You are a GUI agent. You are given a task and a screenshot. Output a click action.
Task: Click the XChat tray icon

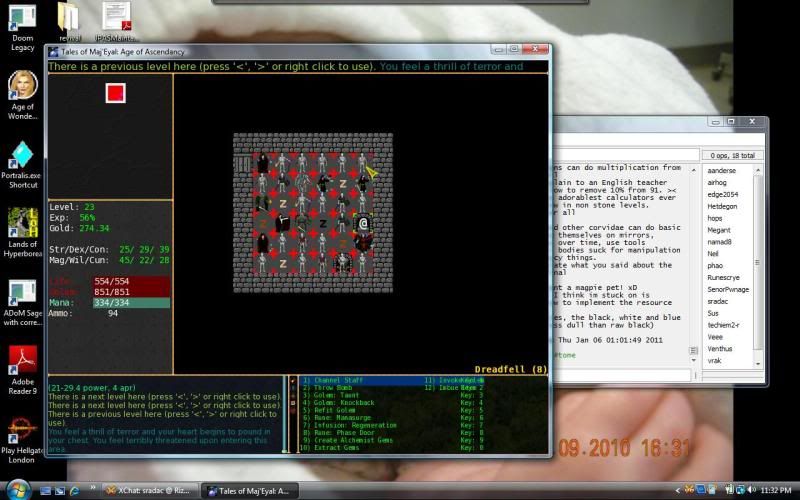[690, 490]
